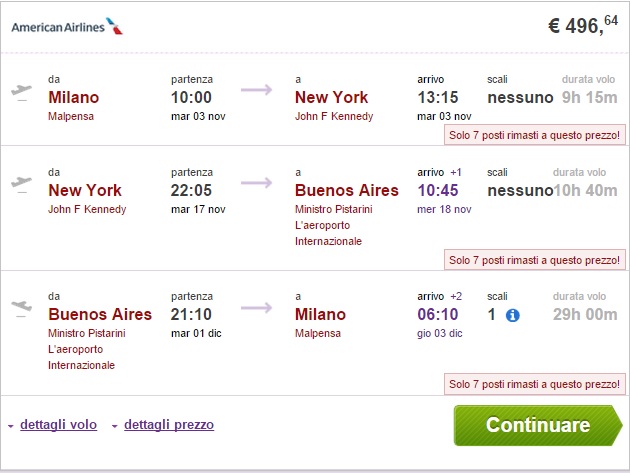Click the plane icon beside New York departure
The height and width of the screenshot is (473, 630).
pos(20,183)
